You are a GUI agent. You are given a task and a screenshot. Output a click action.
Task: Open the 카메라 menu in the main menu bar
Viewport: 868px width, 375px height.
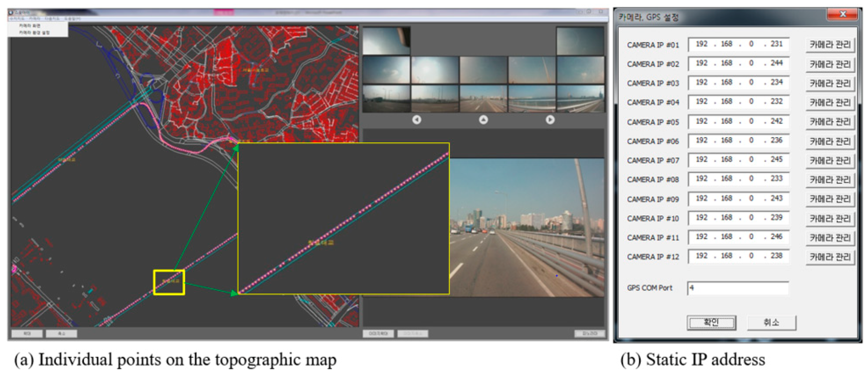click(x=35, y=18)
